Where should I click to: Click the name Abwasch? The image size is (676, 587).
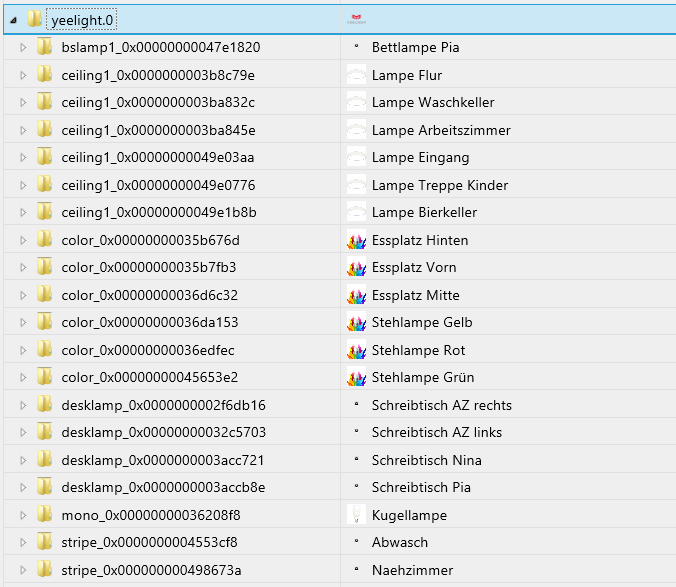pyautogui.click(x=400, y=543)
